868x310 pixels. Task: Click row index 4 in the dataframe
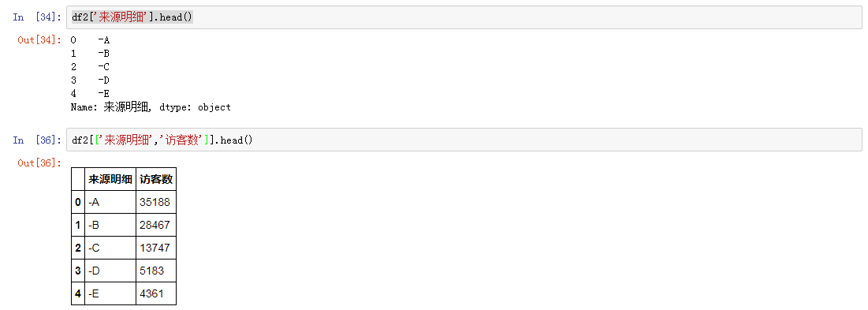(x=78, y=293)
